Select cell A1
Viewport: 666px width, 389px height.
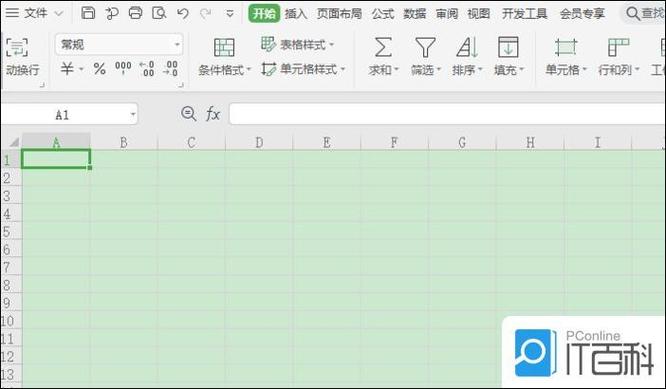pyautogui.click(x=56, y=159)
